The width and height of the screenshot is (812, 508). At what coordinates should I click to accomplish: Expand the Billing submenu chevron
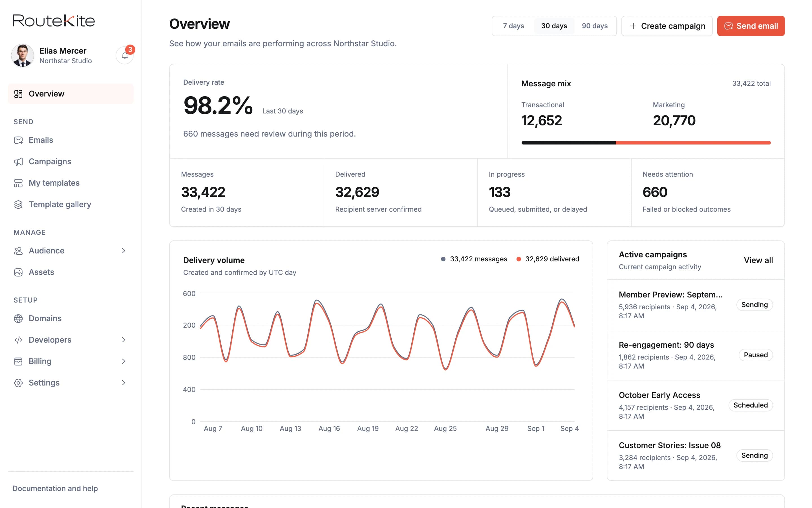pyautogui.click(x=123, y=361)
